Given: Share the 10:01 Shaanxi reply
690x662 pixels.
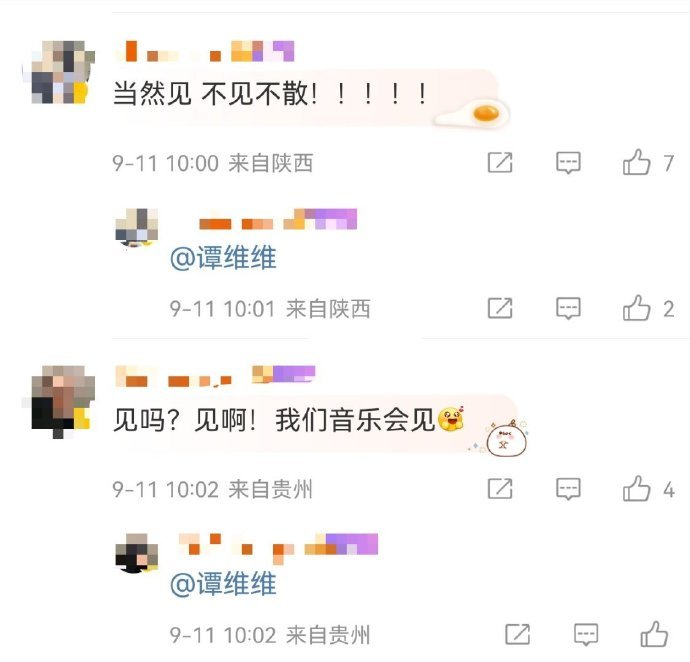Looking at the screenshot, I should pyautogui.click(x=500, y=308).
